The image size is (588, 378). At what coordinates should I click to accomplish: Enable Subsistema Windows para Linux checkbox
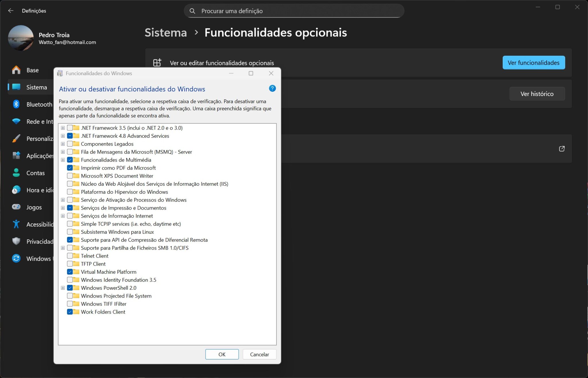click(x=70, y=232)
